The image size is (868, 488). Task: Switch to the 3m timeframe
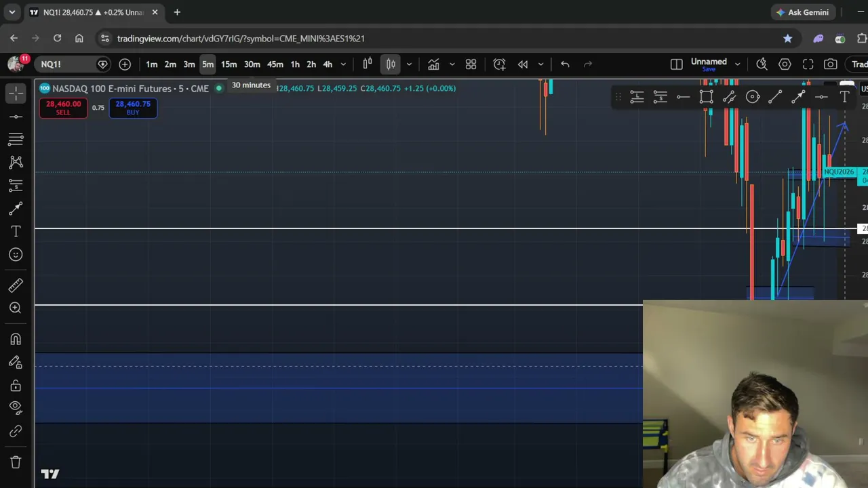click(189, 64)
